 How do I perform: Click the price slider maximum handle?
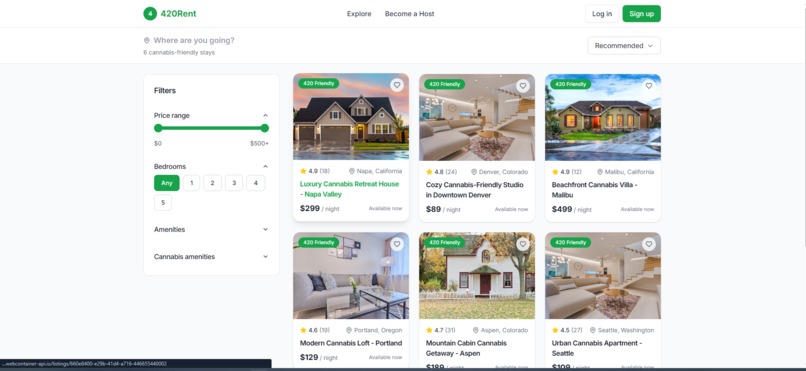(x=265, y=128)
